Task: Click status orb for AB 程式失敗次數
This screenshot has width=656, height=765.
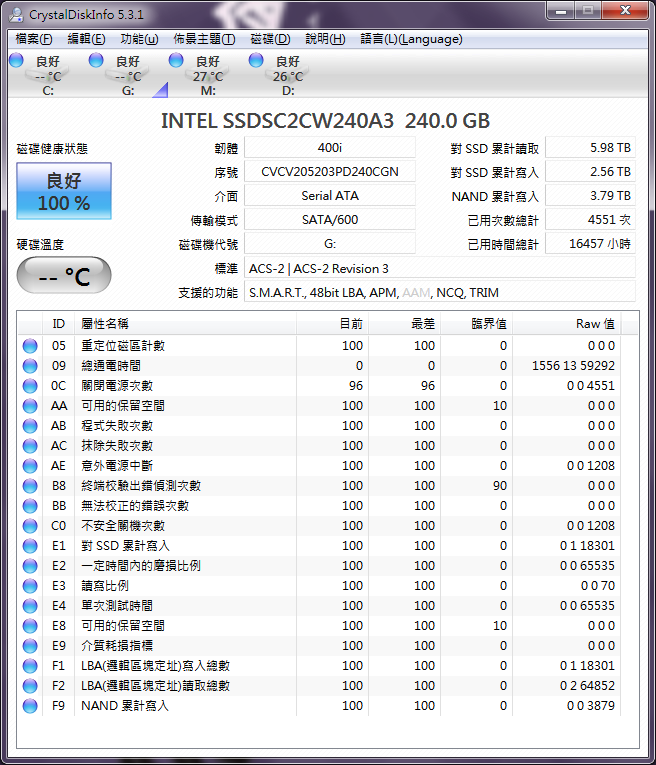Action: coord(30,425)
